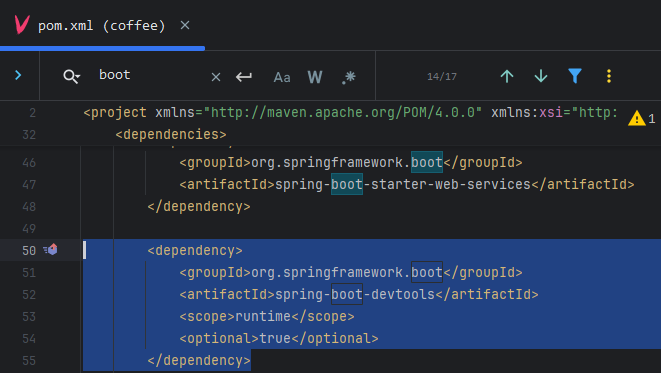This screenshot has width=661, height=373.
Task: Click the Maven gutter icon on line 50
Action: click(51, 250)
